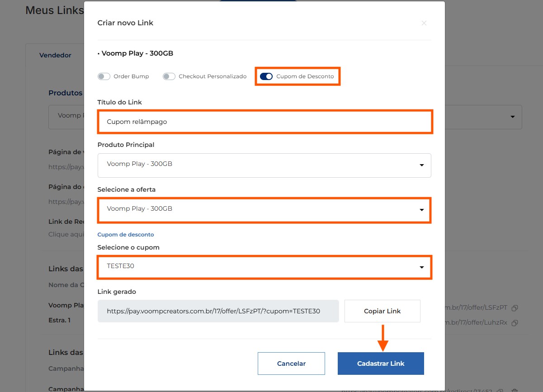The width and height of the screenshot is (543, 392).
Task: Close the Criar novo Link dialog
Action: click(424, 23)
